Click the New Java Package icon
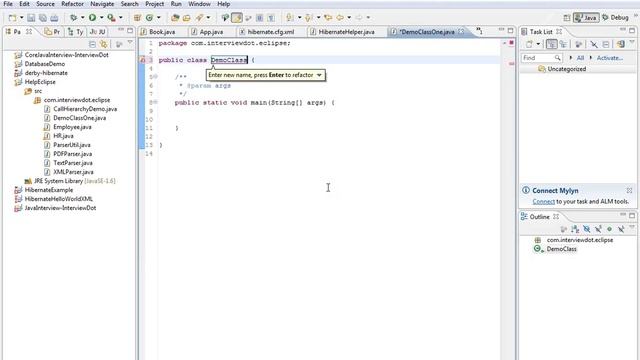Viewport: 640px width, 360px height. pyautogui.click(x=138, y=18)
